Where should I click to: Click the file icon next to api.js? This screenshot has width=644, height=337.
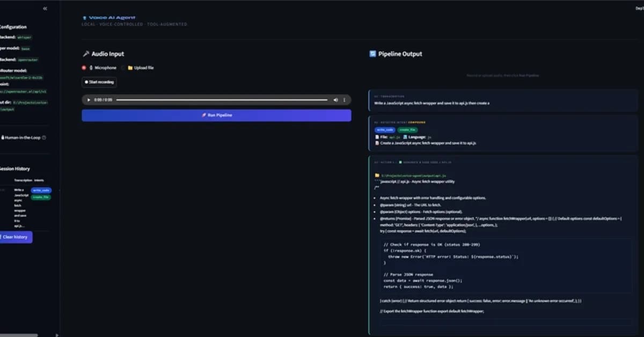[377, 137]
